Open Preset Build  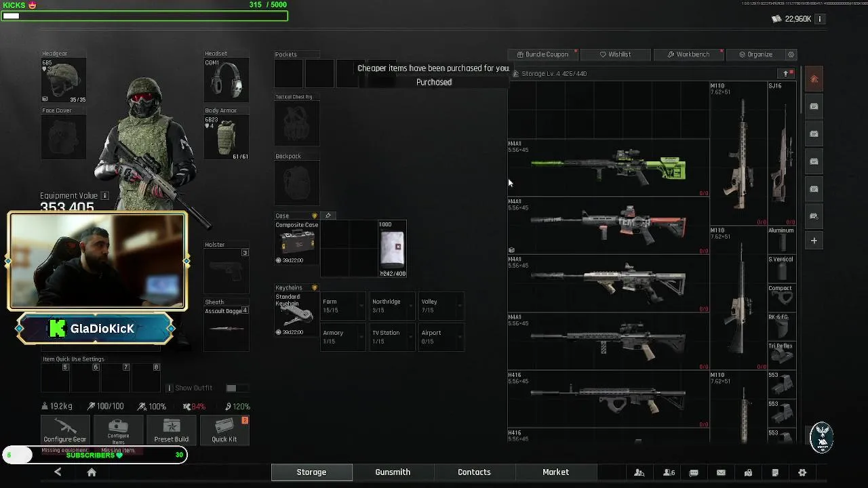(x=171, y=430)
